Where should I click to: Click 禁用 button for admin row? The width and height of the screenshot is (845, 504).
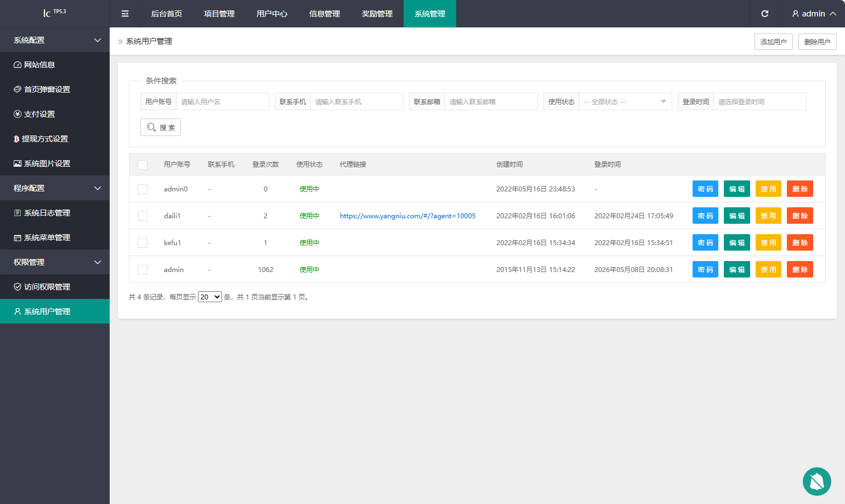pyautogui.click(x=768, y=269)
